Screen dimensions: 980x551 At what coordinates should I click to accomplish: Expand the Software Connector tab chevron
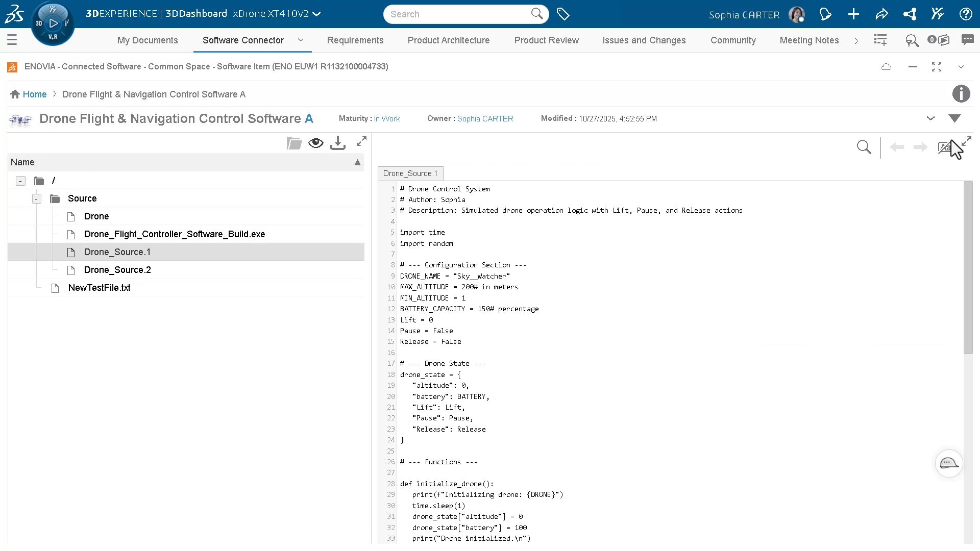click(301, 41)
